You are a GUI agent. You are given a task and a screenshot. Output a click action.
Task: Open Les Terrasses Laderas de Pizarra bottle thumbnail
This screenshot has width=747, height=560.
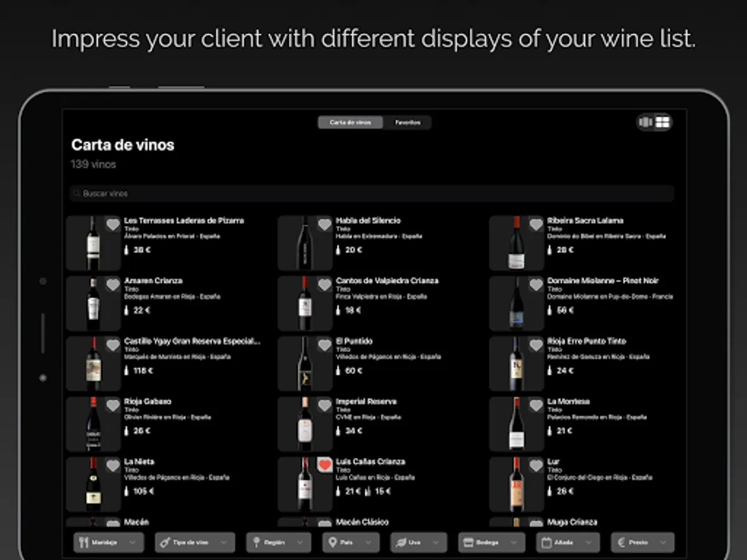(x=93, y=243)
